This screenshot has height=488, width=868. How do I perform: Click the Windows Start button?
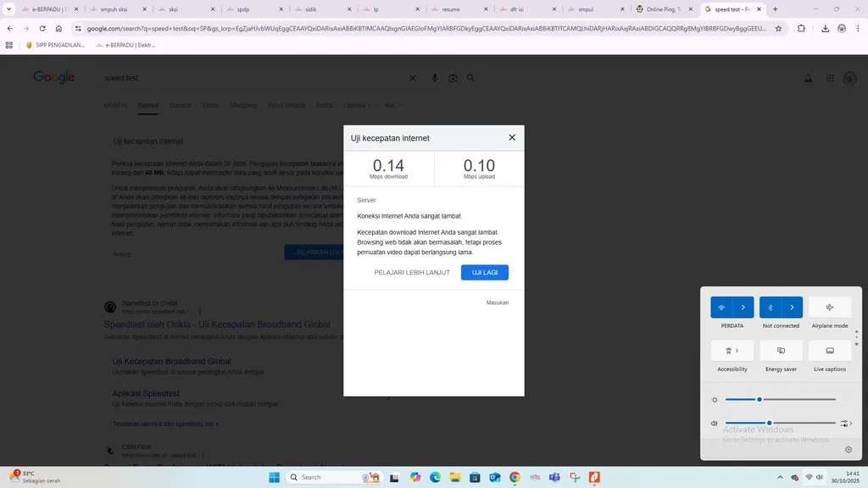[x=275, y=477]
